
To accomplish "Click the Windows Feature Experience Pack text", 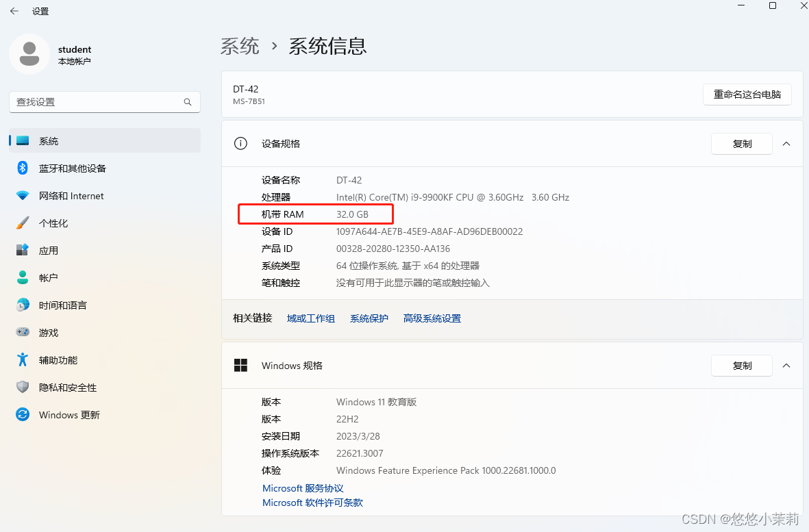I will pos(446,470).
